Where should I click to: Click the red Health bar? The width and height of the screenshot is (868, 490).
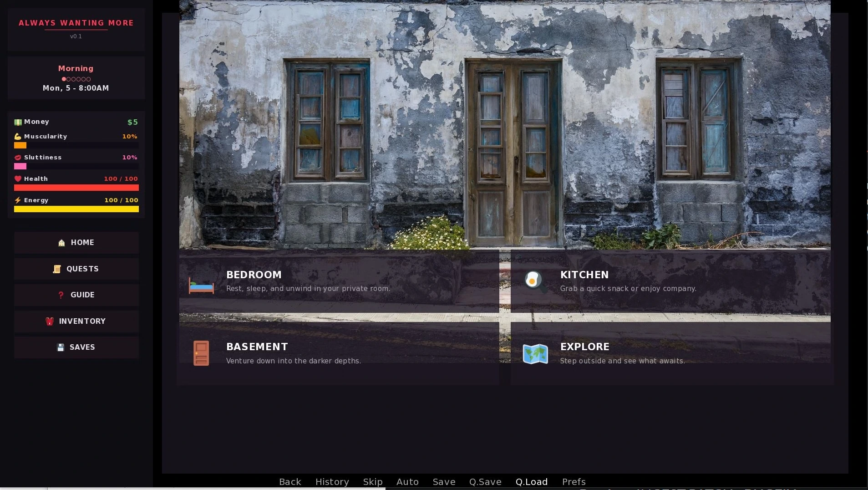[x=76, y=188]
